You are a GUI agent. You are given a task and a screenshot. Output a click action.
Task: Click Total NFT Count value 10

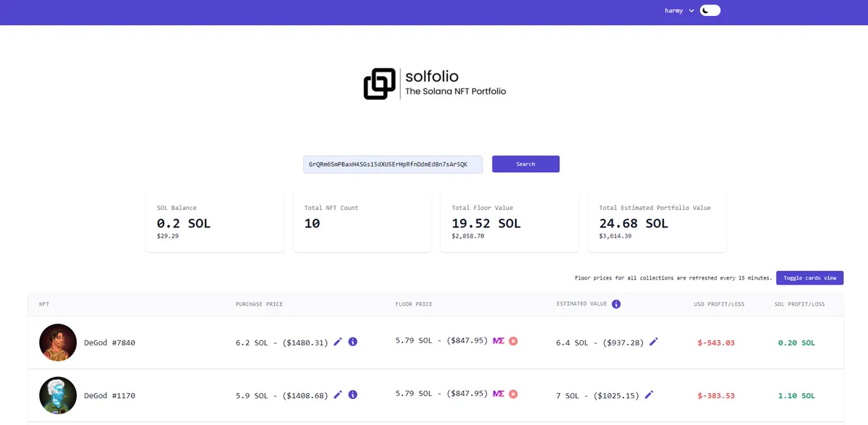pos(312,223)
